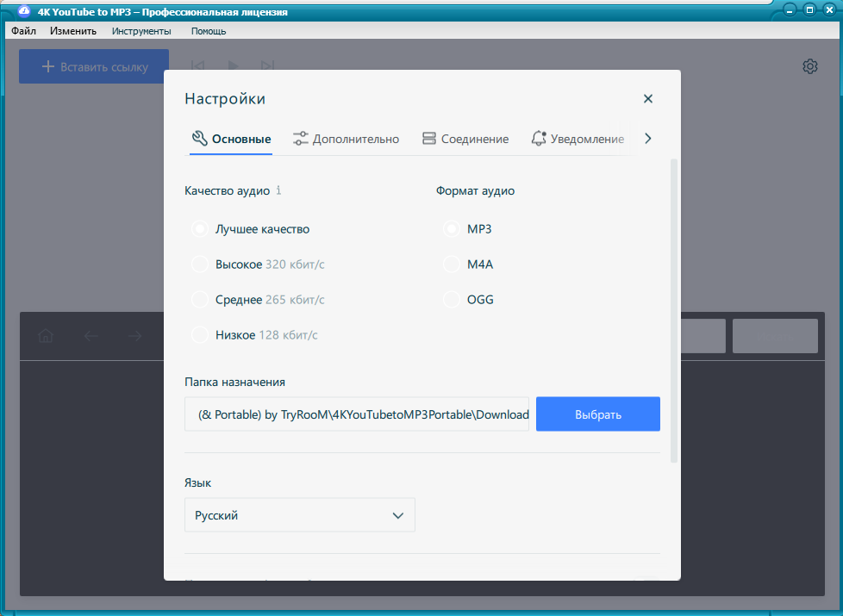
Task: Open the Файл menu
Action: pos(23,31)
